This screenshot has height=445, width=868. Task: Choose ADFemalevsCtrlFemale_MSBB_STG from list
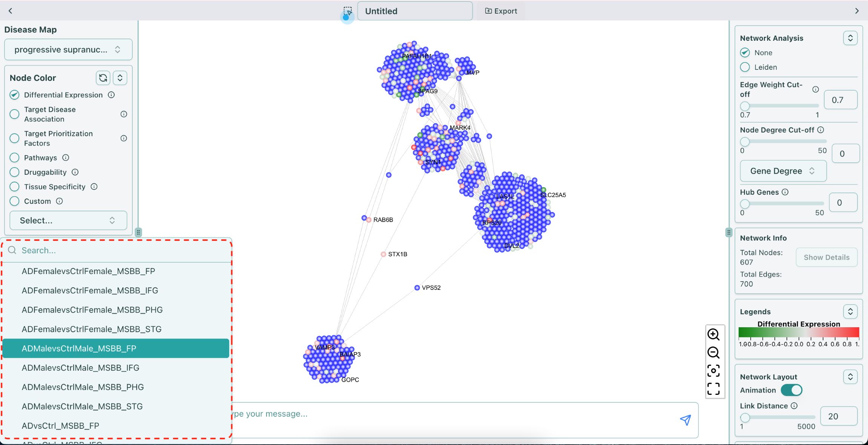[x=91, y=329]
